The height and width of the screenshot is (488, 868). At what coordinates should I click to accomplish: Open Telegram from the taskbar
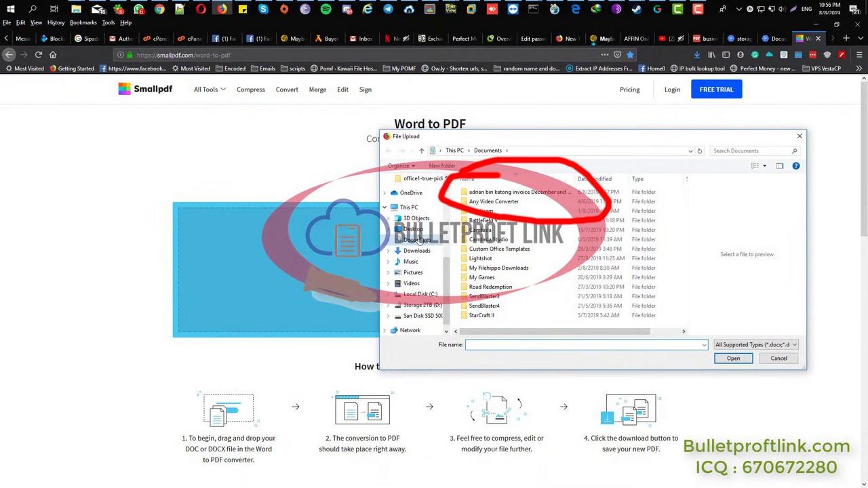(388, 9)
